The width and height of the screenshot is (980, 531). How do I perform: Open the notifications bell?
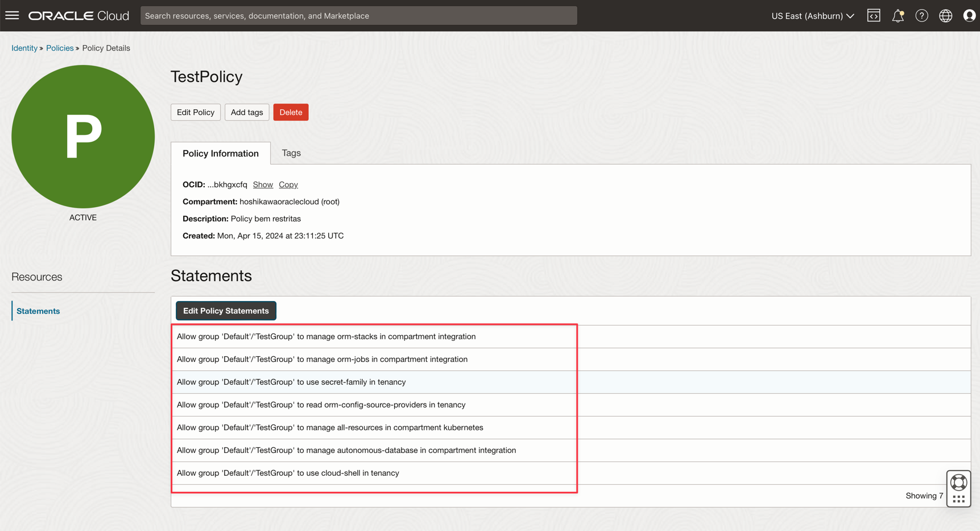click(898, 16)
